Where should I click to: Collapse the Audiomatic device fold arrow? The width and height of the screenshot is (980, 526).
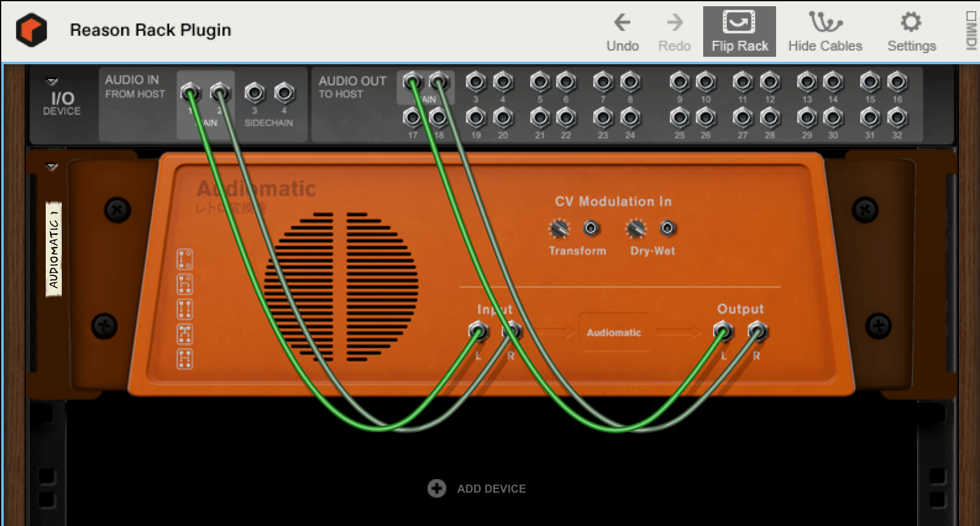(x=52, y=167)
